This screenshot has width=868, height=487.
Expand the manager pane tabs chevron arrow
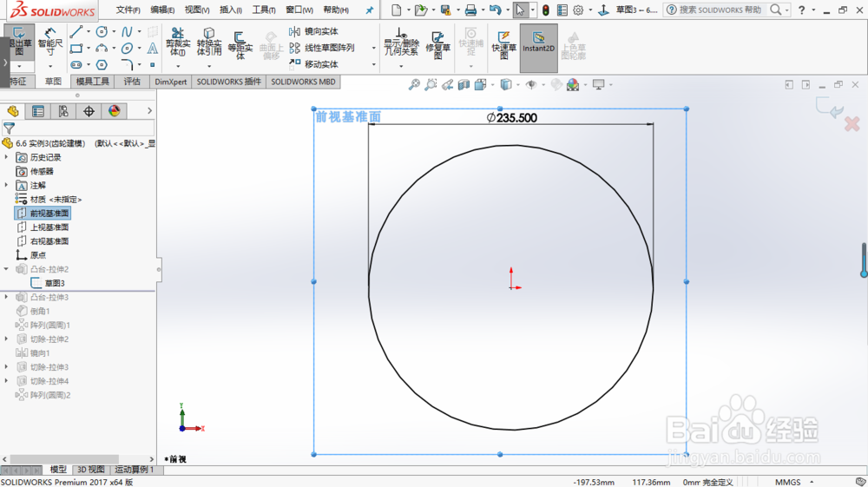149,111
